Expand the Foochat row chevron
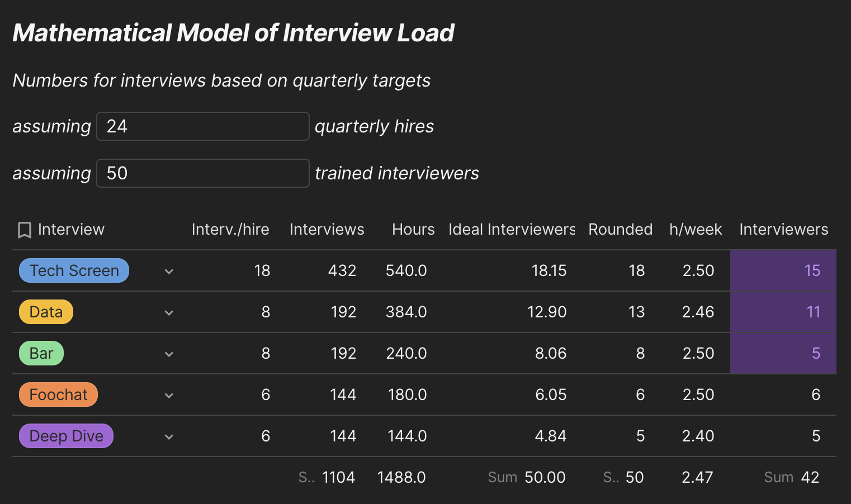 click(169, 396)
